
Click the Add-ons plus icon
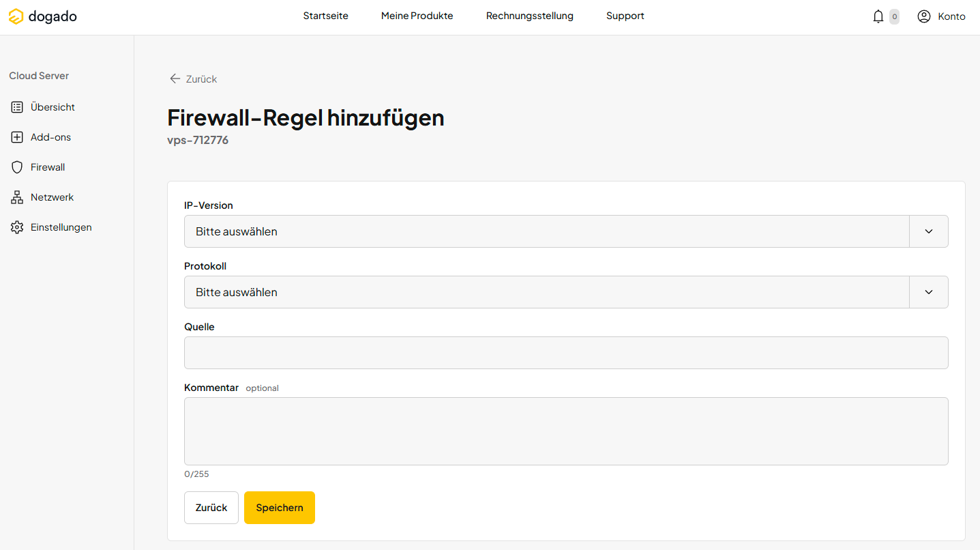(17, 137)
